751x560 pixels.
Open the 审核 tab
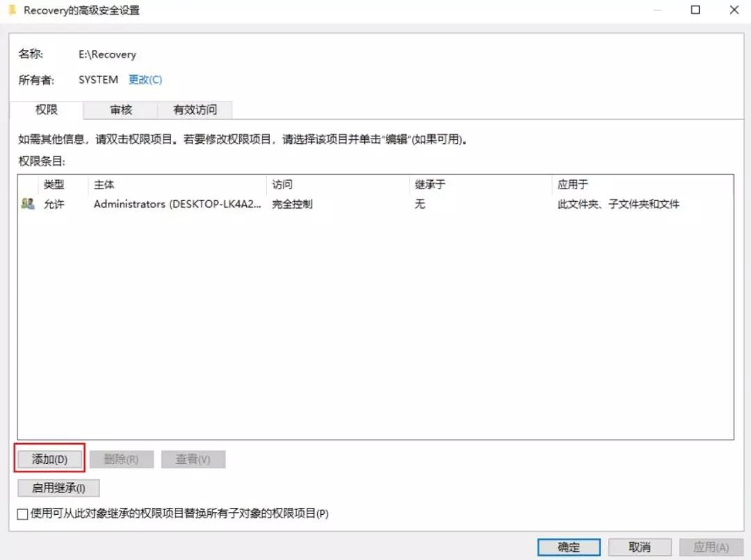[x=121, y=110]
